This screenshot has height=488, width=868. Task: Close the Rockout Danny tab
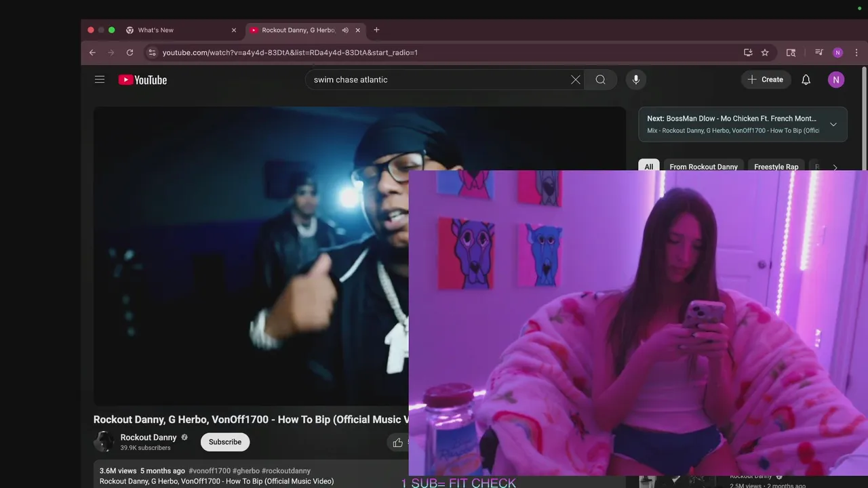pyautogui.click(x=357, y=30)
